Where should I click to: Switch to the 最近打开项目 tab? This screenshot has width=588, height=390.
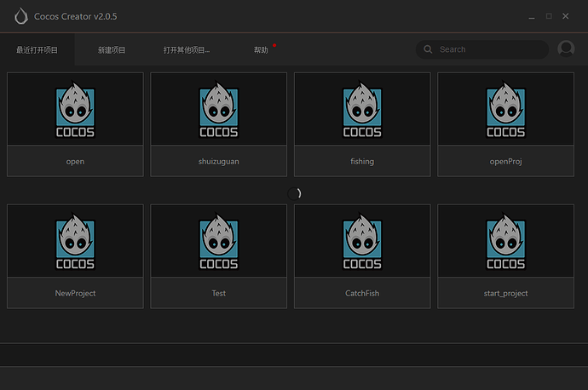(x=37, y=50)
